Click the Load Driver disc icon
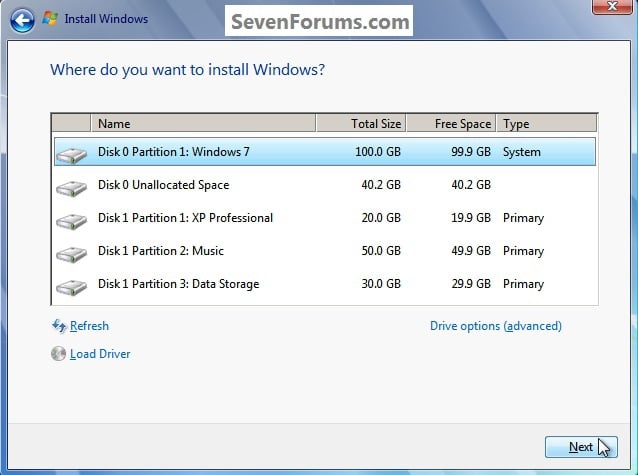638x475 pixels. tap(58, 354)
